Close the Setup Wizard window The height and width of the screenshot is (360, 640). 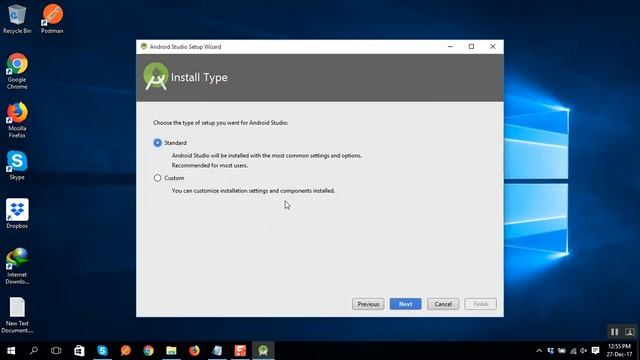tap(493, 47)
